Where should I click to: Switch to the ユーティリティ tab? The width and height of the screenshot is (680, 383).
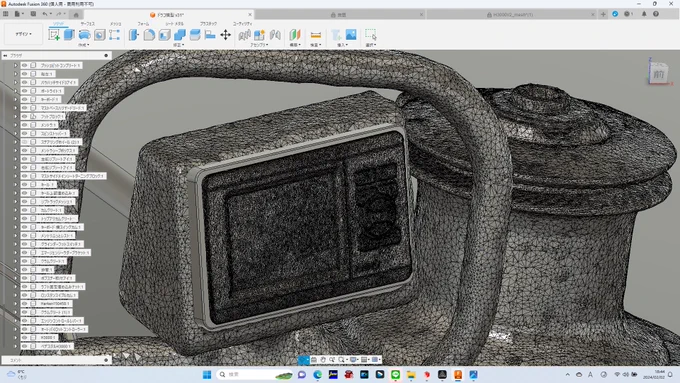coord(242,23)
